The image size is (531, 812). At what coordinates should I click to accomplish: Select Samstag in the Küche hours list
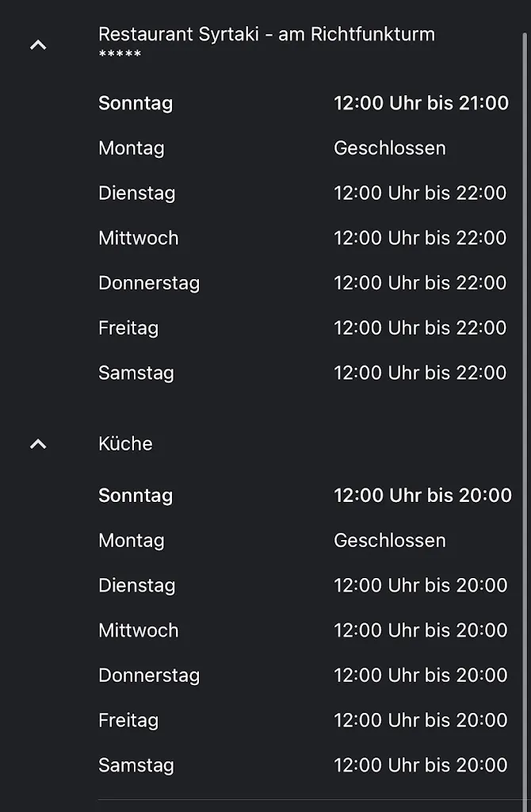click(136, 765)
